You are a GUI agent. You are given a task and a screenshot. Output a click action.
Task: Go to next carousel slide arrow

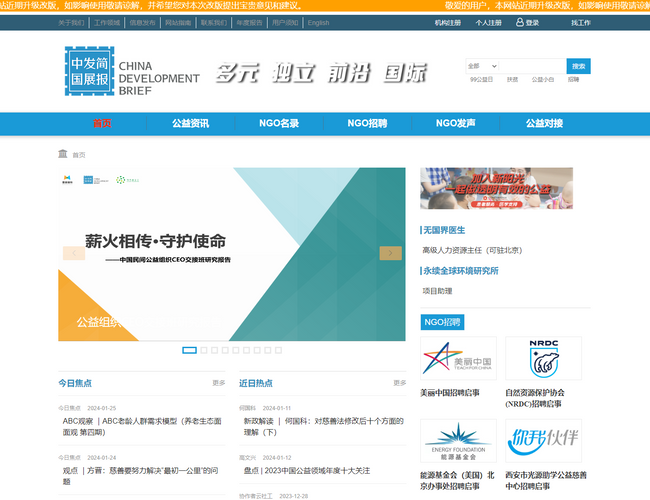point(390,254)
